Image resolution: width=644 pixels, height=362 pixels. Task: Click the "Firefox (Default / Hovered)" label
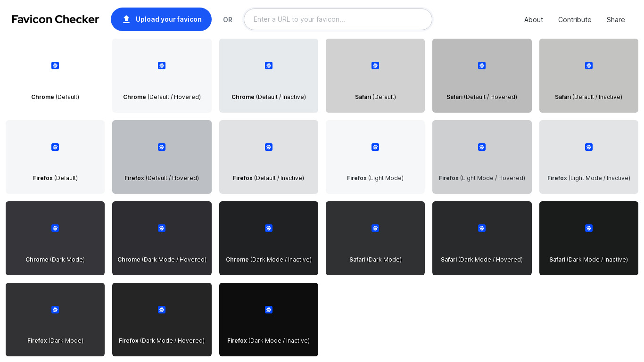coord(162,178)
